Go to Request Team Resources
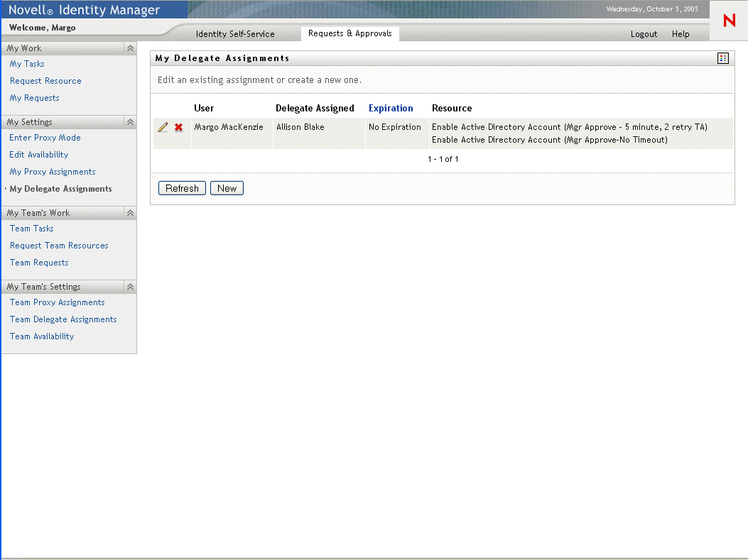The width and height of the screenshot is (748, 560). [59, 246]
